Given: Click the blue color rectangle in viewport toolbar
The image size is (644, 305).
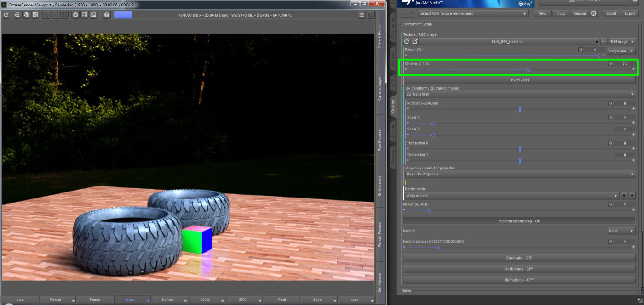Looking at the screenshot, I should tap(123, 15).
